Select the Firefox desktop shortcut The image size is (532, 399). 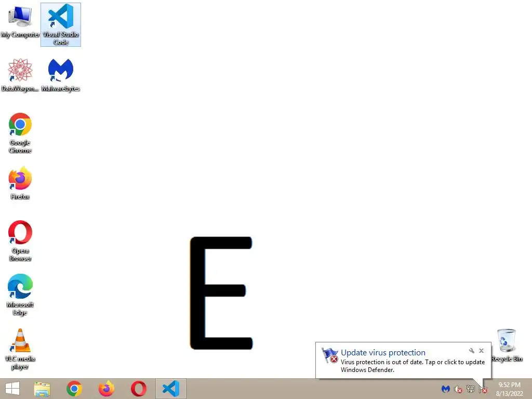(20, 183)
